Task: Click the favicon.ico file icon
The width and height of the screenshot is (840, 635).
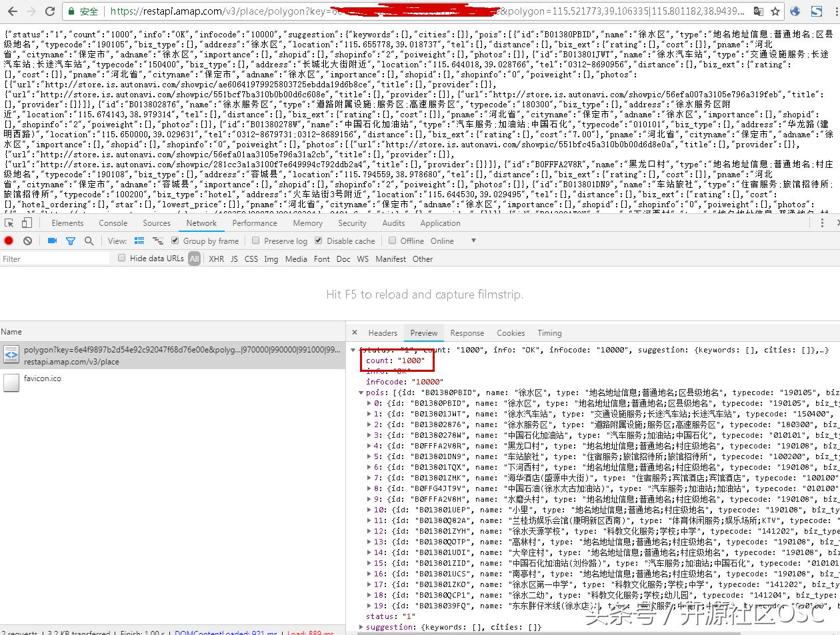Action: 11,382
